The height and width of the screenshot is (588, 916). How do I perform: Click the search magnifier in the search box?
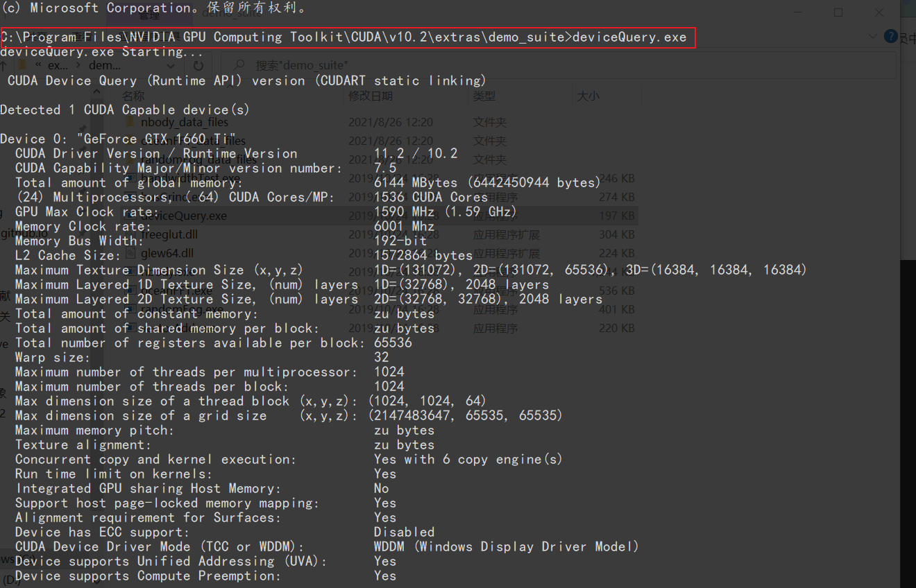click(x=239, y=64)
